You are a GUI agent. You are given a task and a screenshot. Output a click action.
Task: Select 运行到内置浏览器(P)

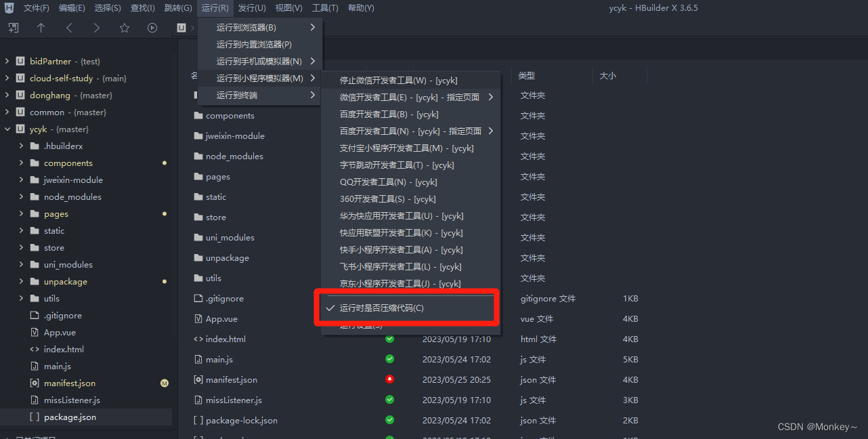(x=260, y=44)
